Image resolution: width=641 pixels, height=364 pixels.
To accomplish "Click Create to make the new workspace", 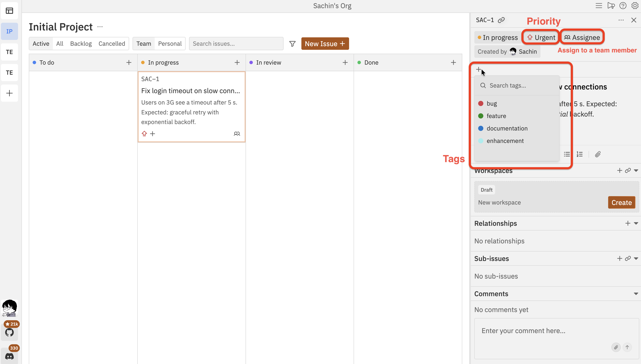I will [621, 202].
